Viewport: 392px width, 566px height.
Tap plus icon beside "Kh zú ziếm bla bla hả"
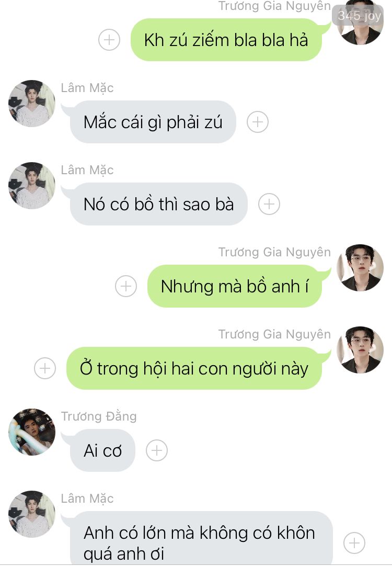pos(109,40)
